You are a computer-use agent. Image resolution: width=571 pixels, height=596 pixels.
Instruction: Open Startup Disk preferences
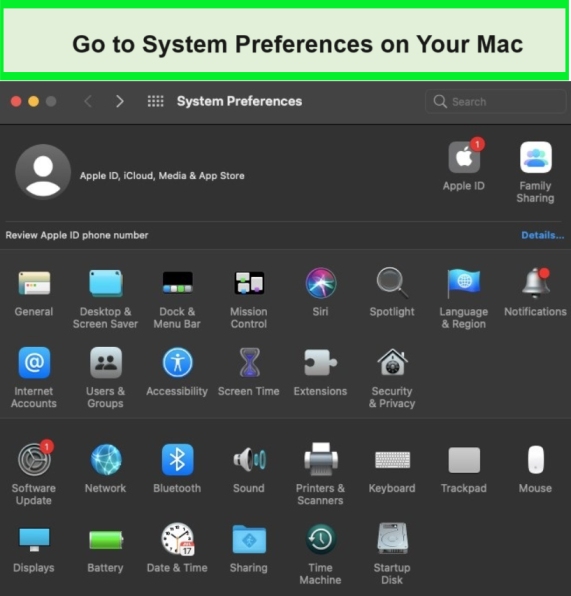tap(392, 539)
